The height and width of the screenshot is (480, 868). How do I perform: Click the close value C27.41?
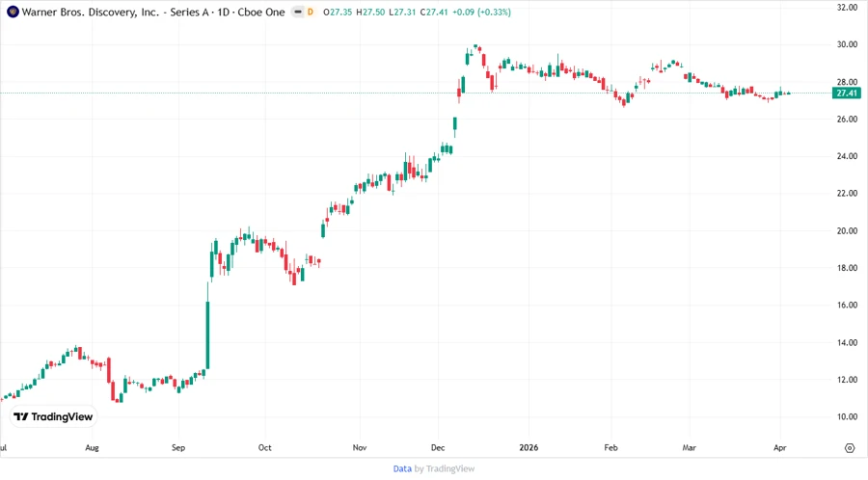click(x=434, y=13)
